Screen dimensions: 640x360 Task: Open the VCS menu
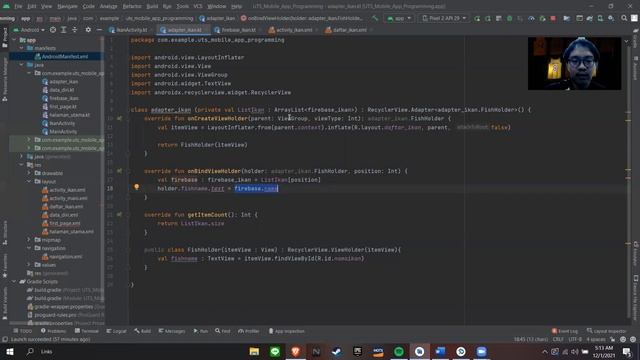click(x=198, y=7)
